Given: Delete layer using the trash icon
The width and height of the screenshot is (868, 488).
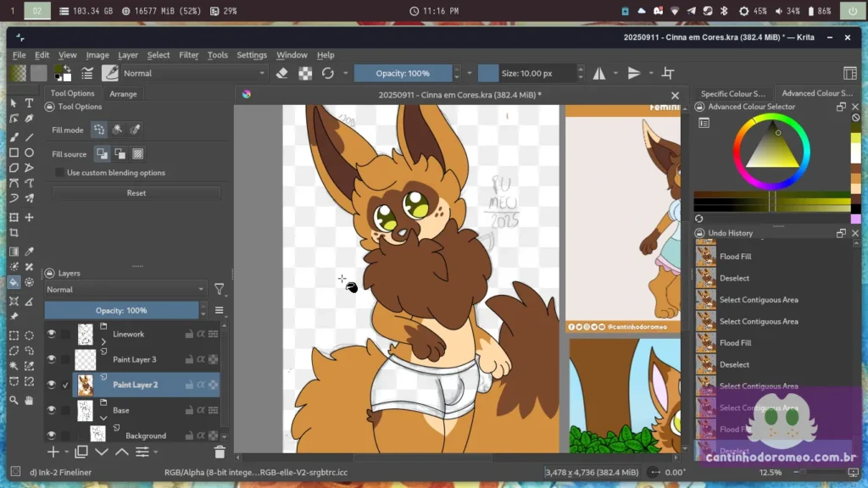Looking at the screenshot, I should click(x=220, y=452).
